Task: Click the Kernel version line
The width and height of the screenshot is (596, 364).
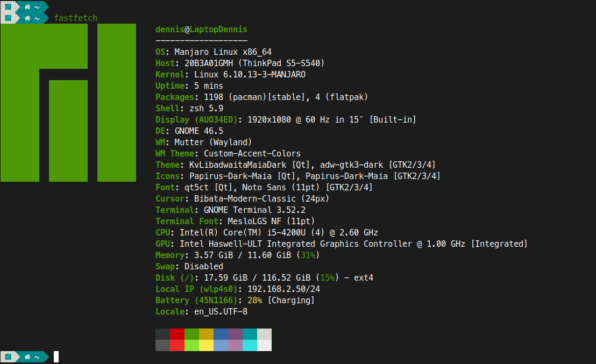Action: [x=250, y=75]
